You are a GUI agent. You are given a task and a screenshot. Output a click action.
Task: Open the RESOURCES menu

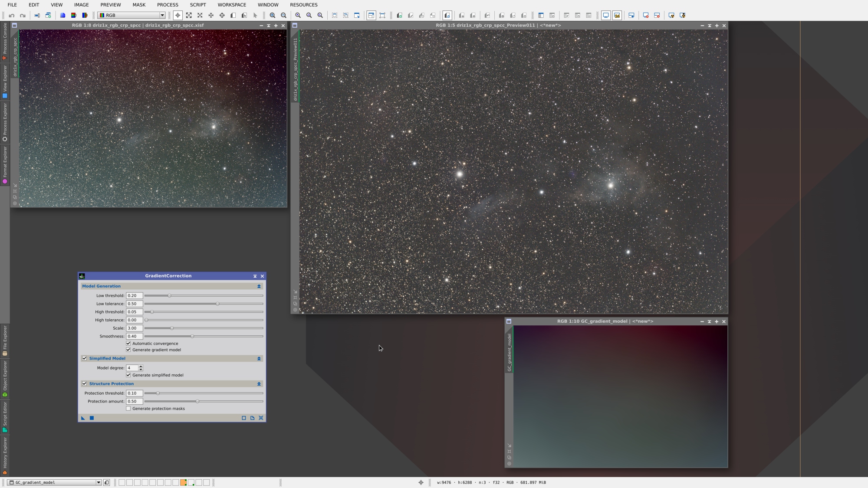tap(304, 5)
